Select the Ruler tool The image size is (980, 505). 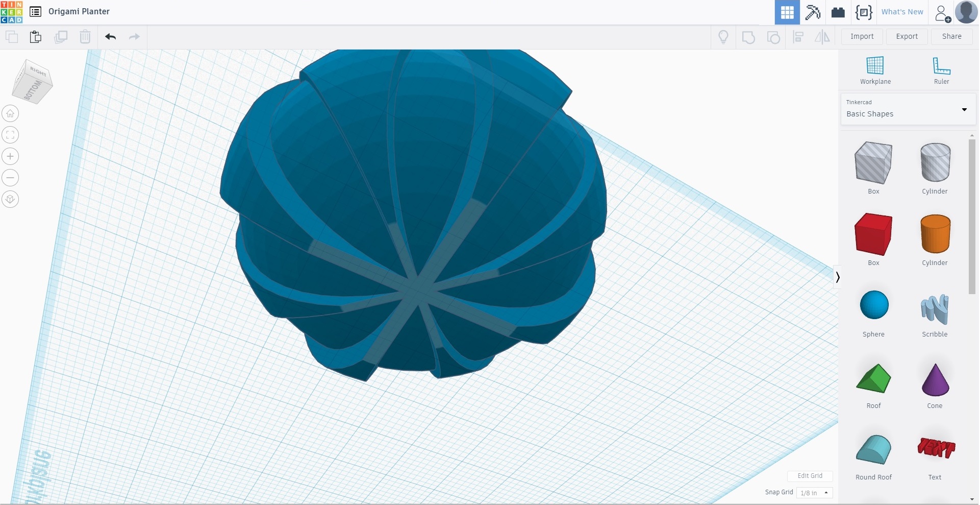tap(941, 70)
